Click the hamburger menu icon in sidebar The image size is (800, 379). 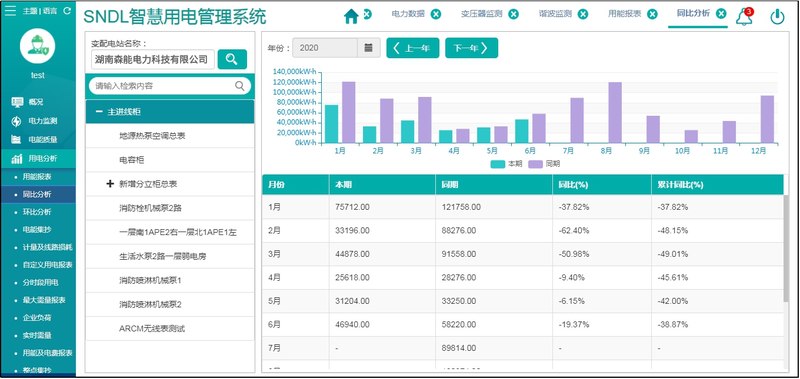click(x=10, y=10)
